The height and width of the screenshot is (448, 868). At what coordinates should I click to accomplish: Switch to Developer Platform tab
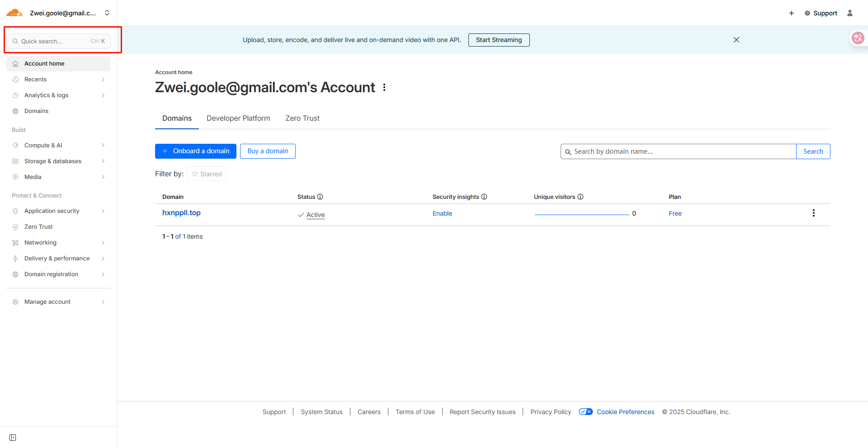tap(238, 118)
